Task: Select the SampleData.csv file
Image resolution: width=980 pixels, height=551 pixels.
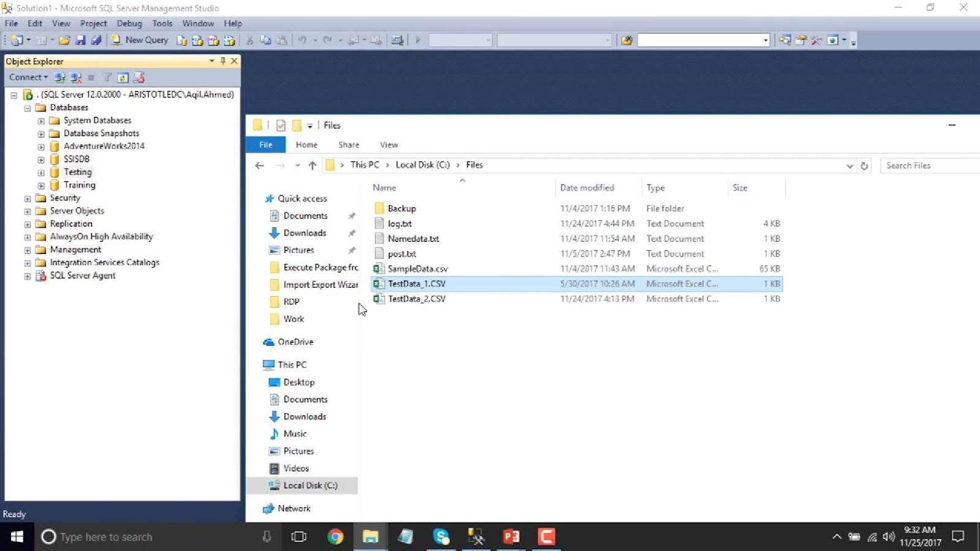Action: 417,269
